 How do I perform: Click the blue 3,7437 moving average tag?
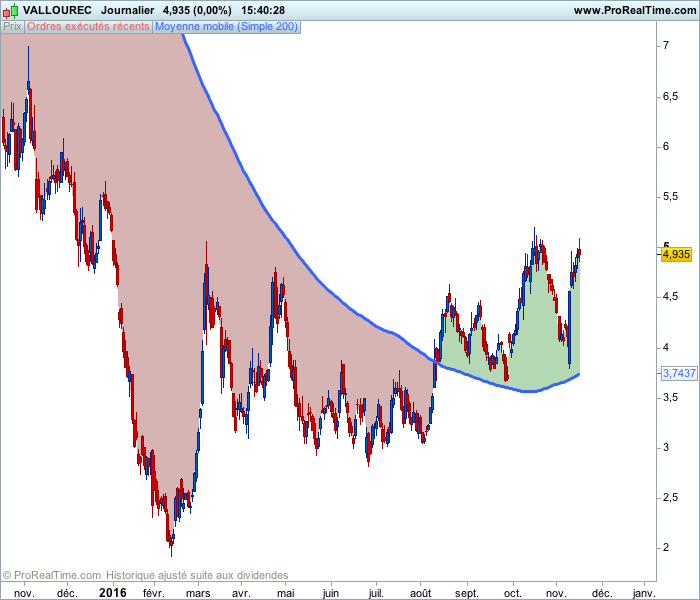[x=679, y=373]
